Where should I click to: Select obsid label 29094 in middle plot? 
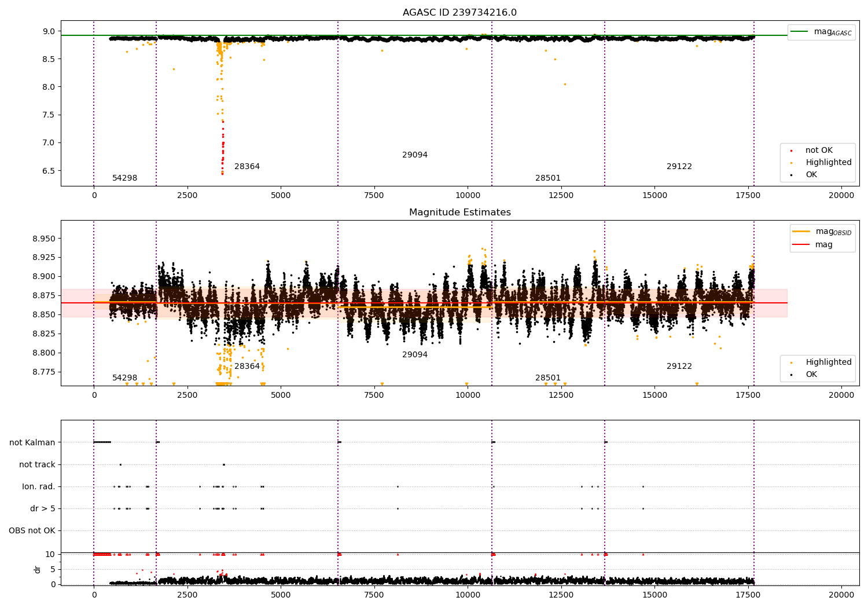[x=415, y=355]
